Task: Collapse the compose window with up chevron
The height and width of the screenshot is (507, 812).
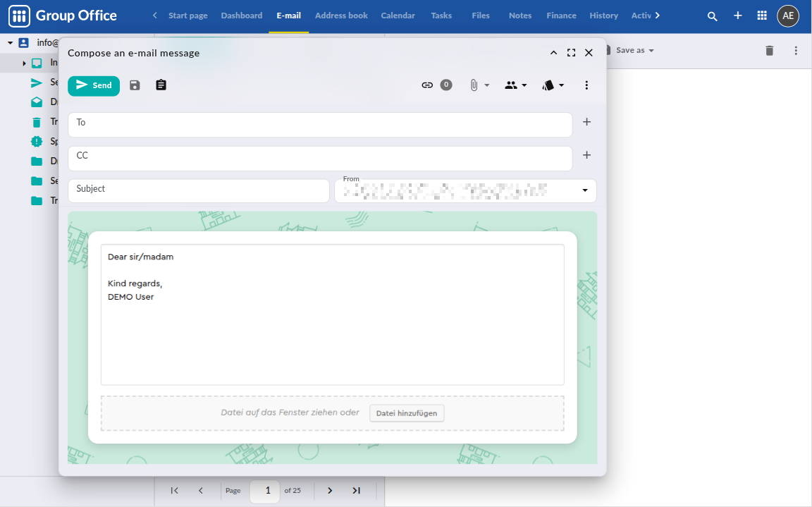Action: 553,53
